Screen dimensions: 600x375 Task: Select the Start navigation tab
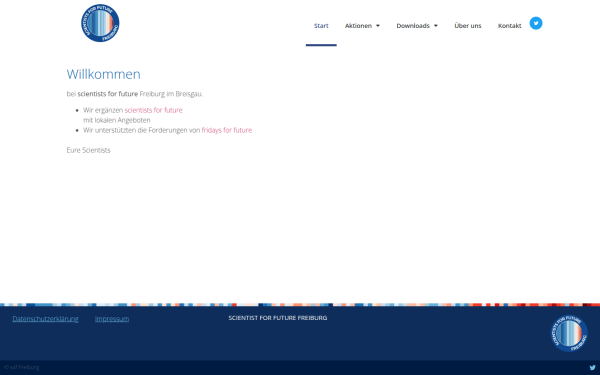[x=321, y=26]
